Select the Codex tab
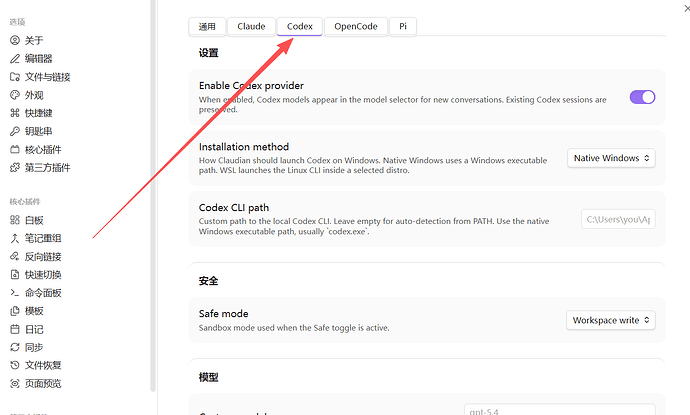This screenshot has height=415, width=690. pos(300,26)
